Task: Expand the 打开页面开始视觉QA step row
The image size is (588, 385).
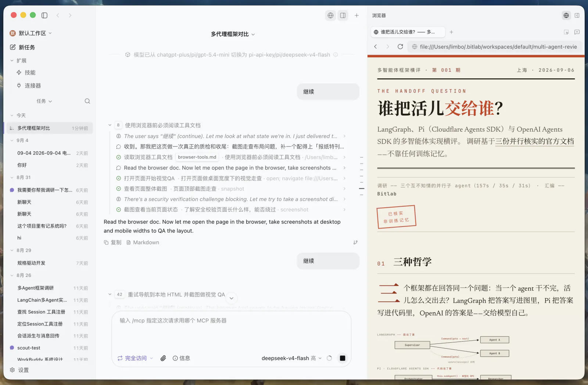Action: pos(231,178)
